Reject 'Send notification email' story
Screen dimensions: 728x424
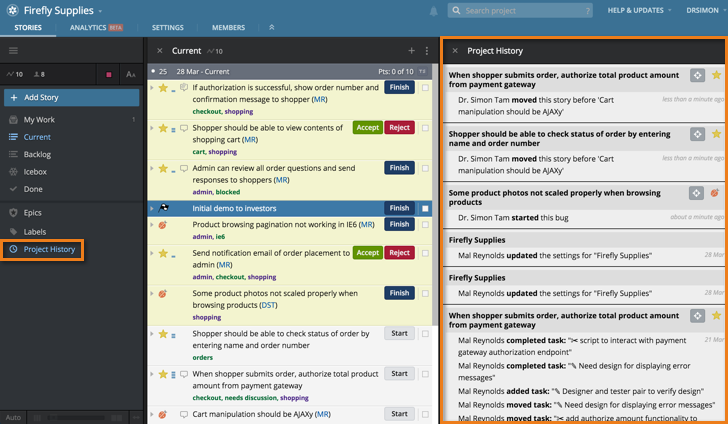(x=399, y=253)
